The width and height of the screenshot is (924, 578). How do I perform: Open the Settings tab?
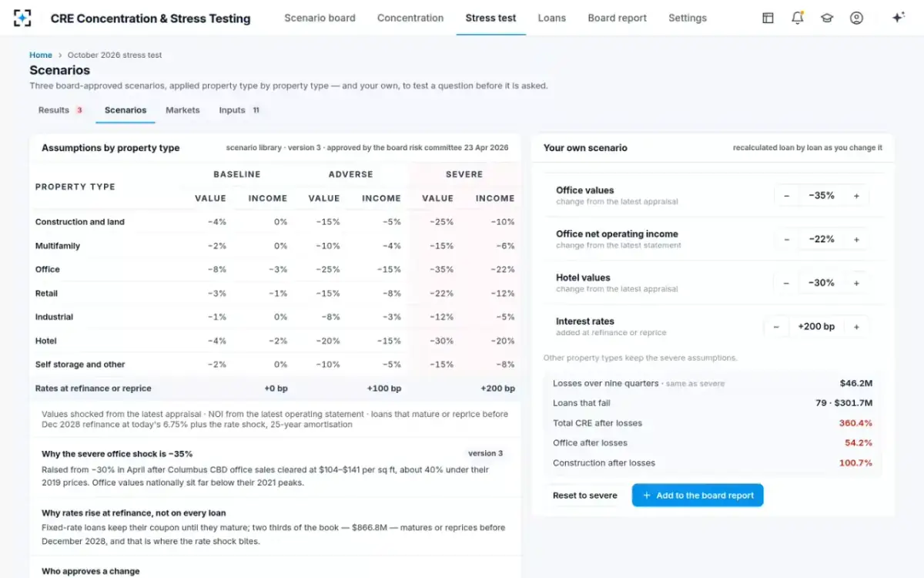tap(688, 18)
